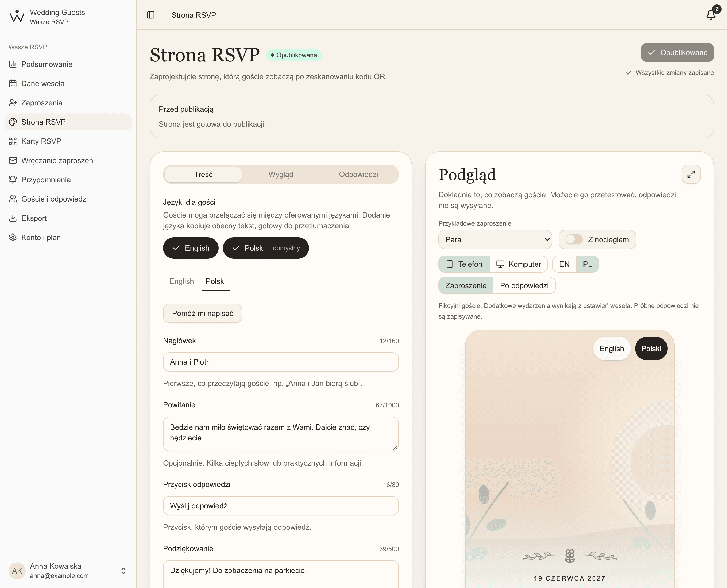The height and width of the screenshot is (588, 727).
Task: Click the Nagłówek input field
Action: coord(281,362)
